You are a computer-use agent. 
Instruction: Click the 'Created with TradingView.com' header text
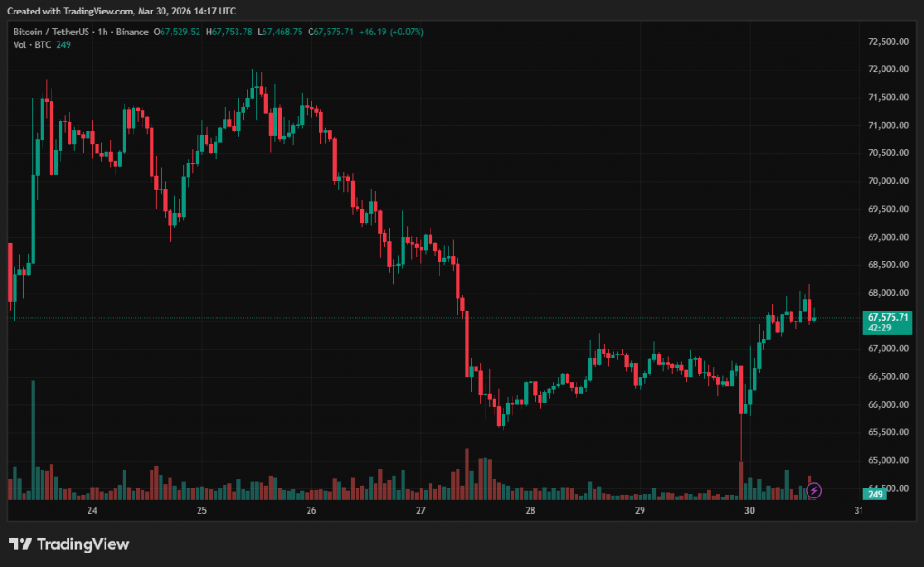click(x=122, y=11)
